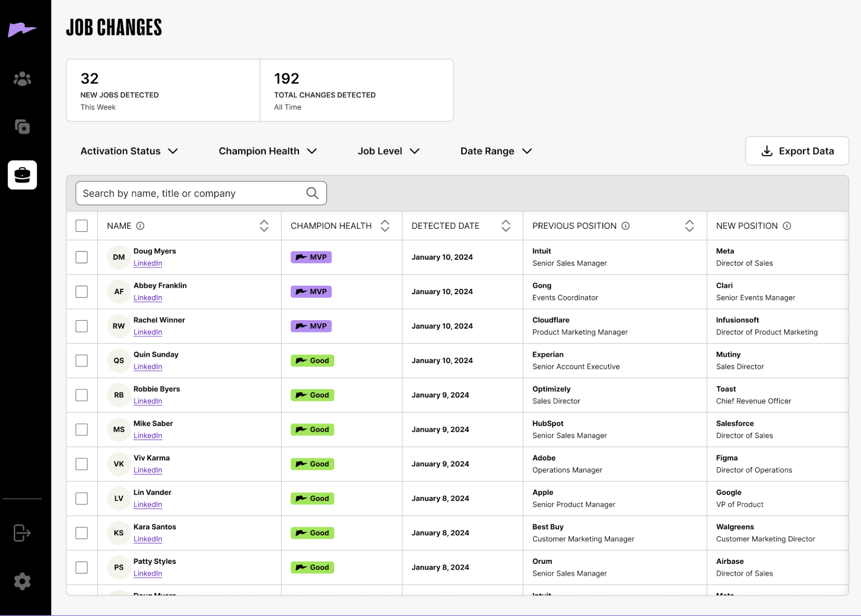Open the people group sidebar icon
Screen dimensions: 861x616
point(22,79)
